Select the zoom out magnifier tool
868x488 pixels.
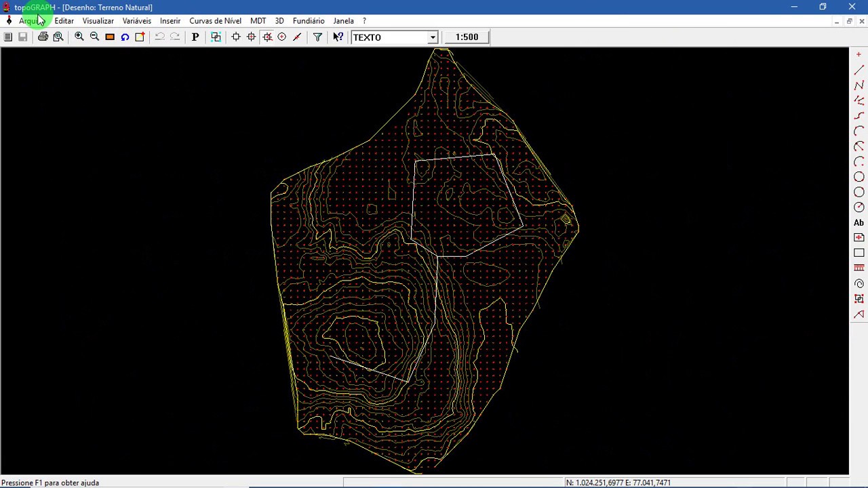(94, 37)
